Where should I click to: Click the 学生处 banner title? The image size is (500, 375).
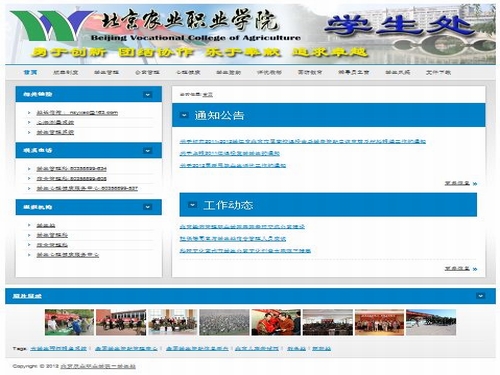pos(400,26)
